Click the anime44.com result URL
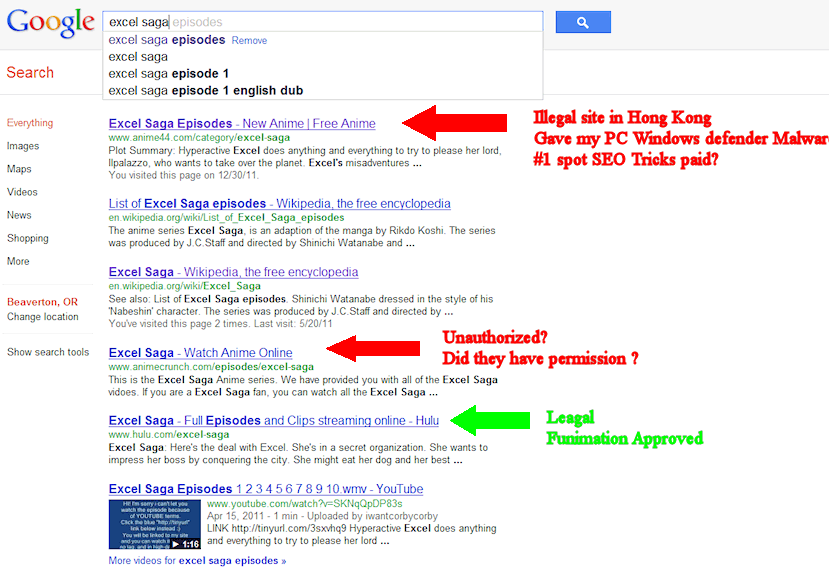Viewport: 829px width, 568px height. 199,138
